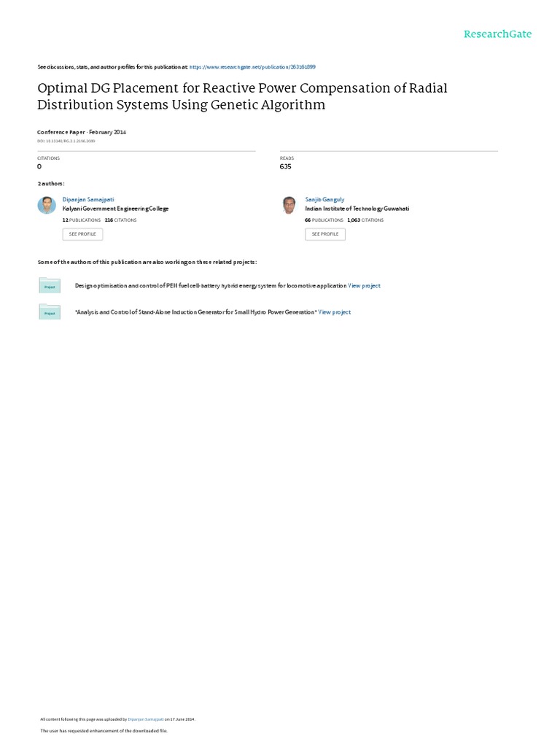Click Indian Institute of Technology Guwahati affiliation
Screen dimensions: 560x747
(357, 209)
